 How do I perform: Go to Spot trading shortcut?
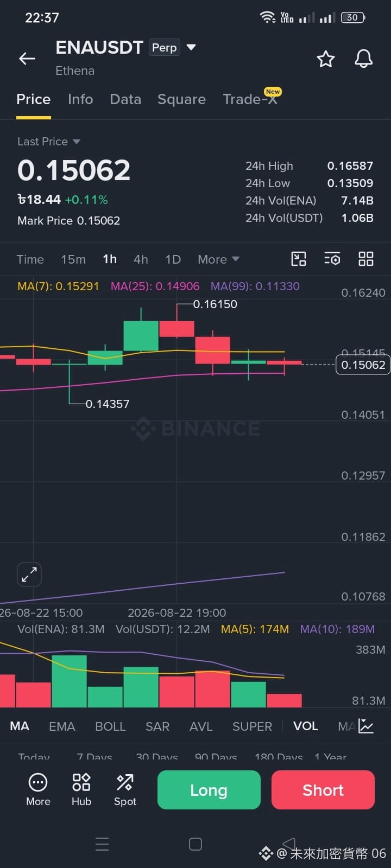[x=125, y=790]
